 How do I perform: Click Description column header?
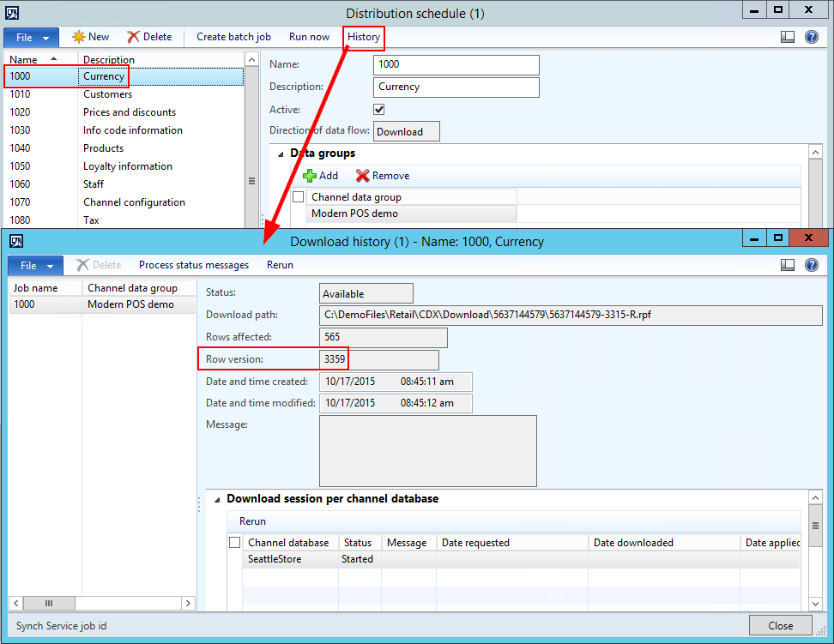161,59
